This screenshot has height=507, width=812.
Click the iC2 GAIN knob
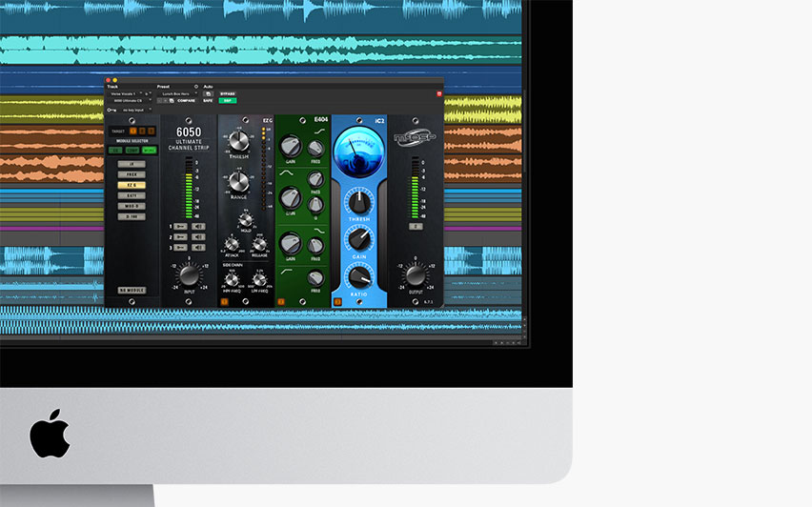pyautogui.click(x=359, y=239)
